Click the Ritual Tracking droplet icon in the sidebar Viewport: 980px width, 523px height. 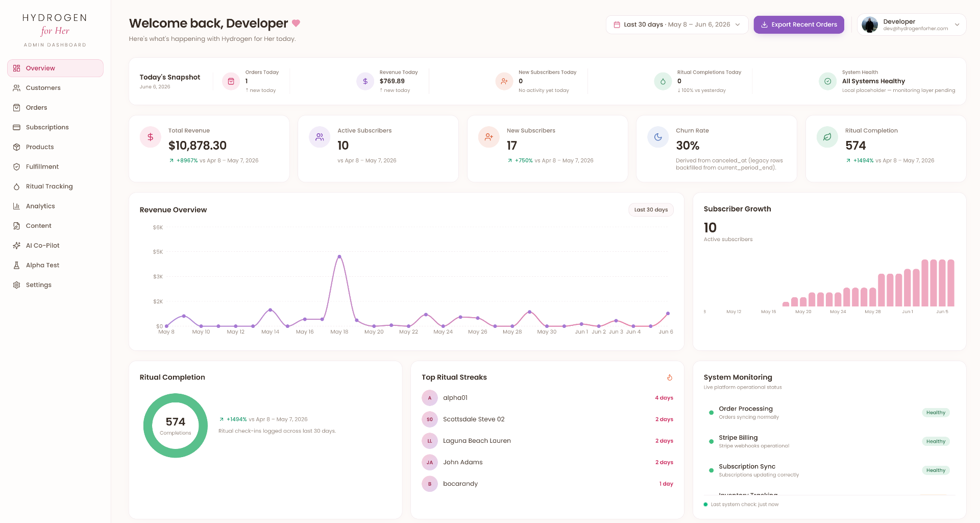16,186
